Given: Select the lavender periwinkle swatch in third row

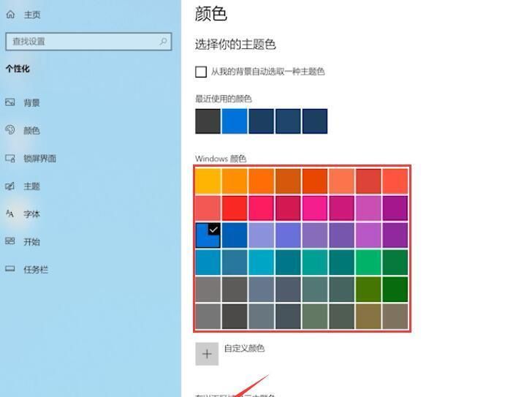Looking at the screenshot, I should point(262,235).
